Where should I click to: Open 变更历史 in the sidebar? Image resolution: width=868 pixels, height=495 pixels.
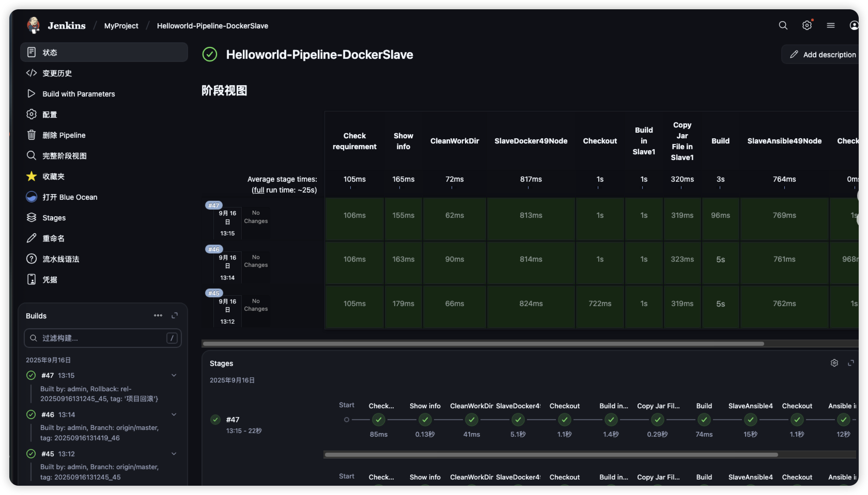point(104,73)
